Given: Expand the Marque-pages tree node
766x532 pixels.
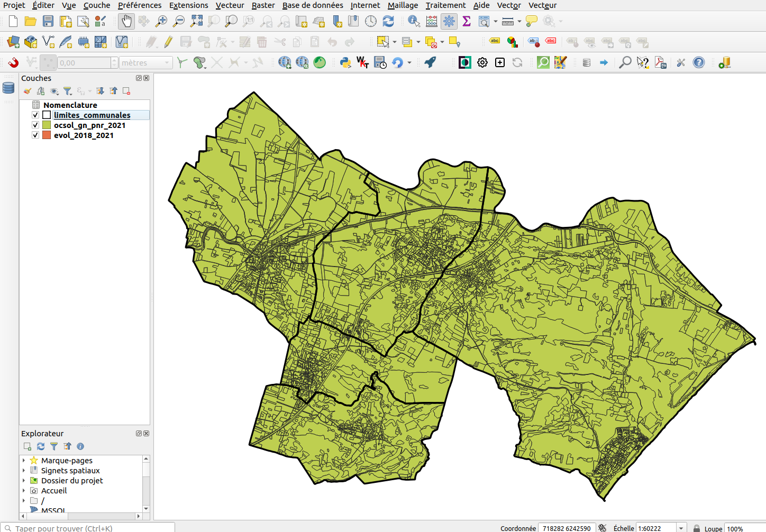Looking at the screenshot, I should (24, 460).
